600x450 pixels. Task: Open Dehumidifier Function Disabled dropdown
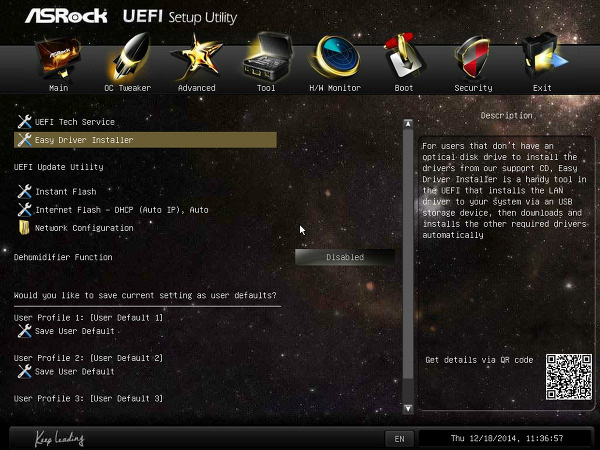[x=345, y=257]
